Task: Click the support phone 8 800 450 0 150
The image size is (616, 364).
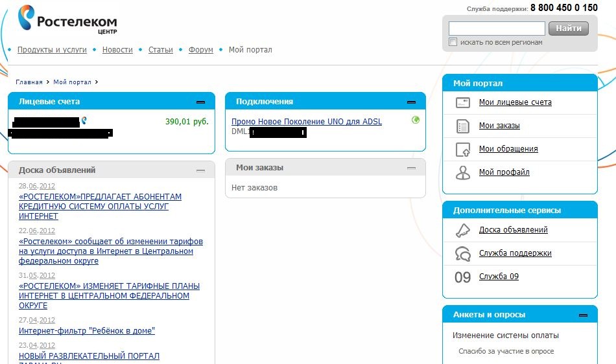Action: point(563,8)
